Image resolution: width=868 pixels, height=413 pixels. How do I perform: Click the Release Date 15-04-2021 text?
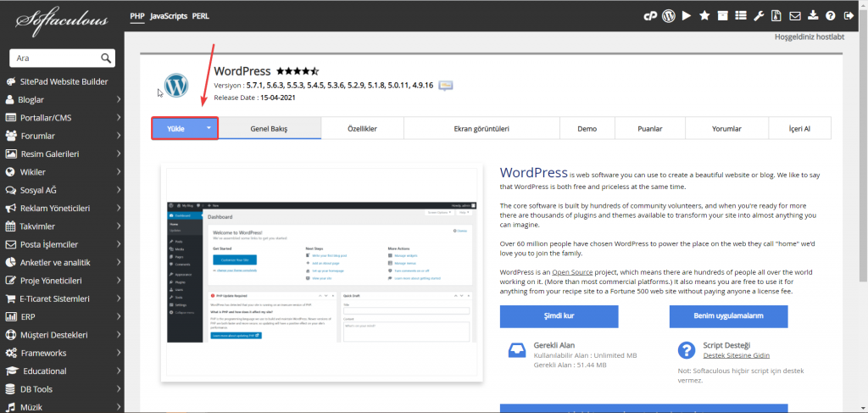click(x=254, y=98)
